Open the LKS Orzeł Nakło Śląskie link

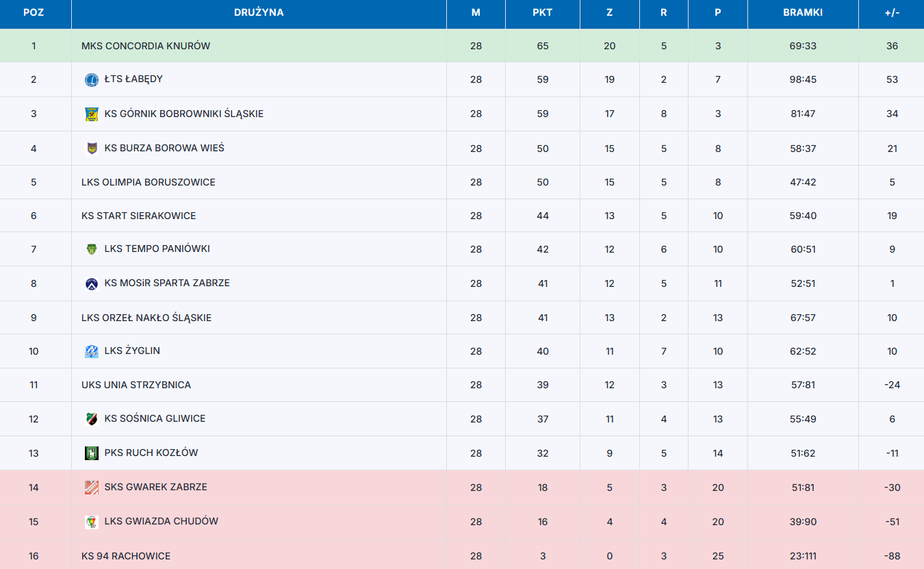[x=146, y=318]
